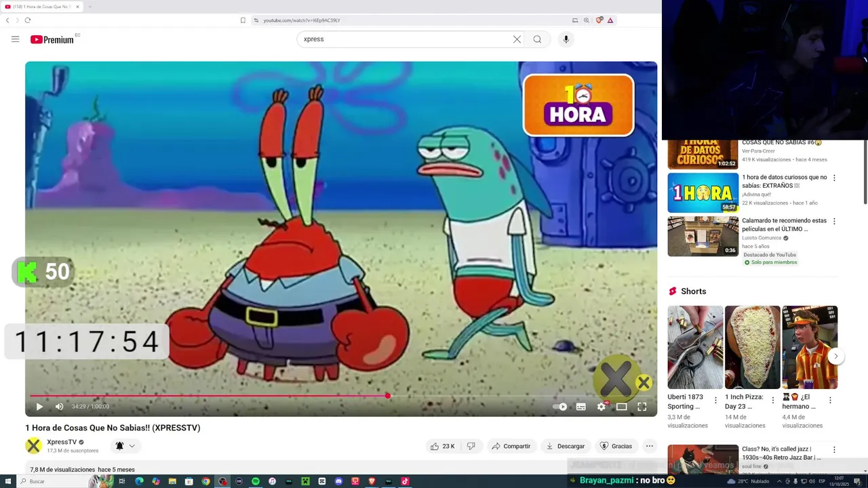
Task: Reload the page
Action: coord(27,20)
